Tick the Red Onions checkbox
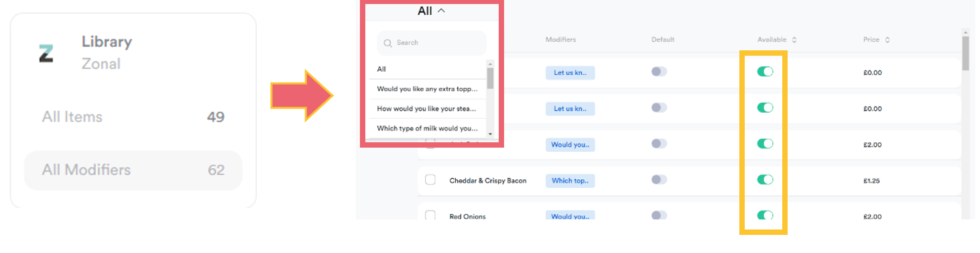The width and height of the screenshot is (980, 253). (x=430, y=216)
